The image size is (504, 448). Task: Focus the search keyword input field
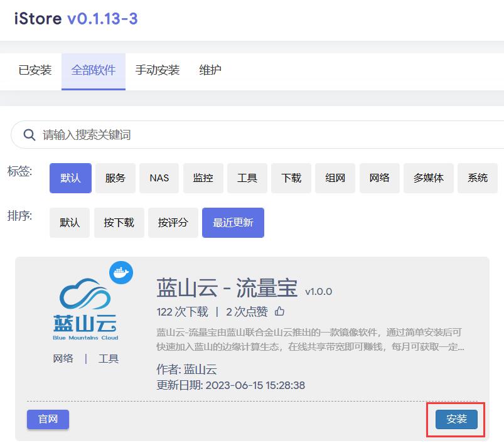coord(258,135)
